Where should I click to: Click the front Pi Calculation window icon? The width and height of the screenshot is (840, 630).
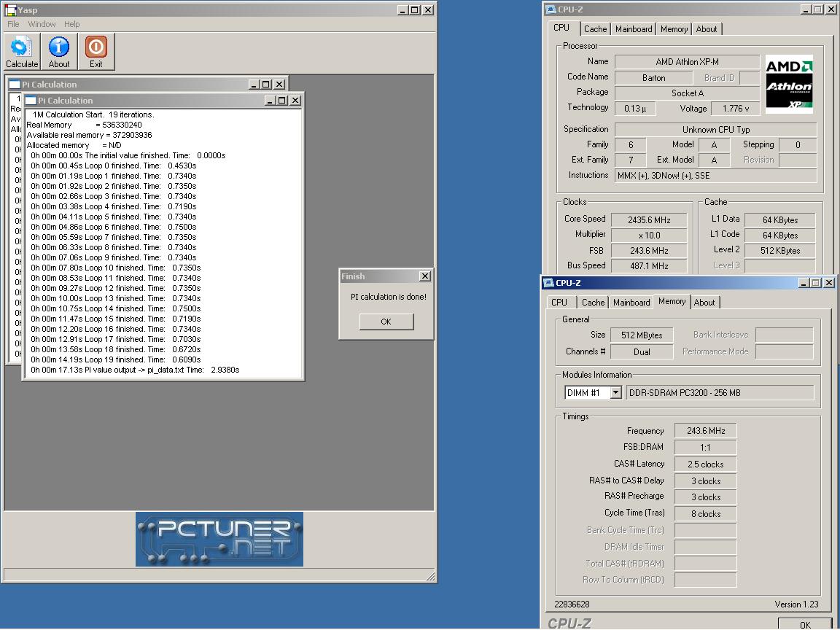[x=31, y=100]
